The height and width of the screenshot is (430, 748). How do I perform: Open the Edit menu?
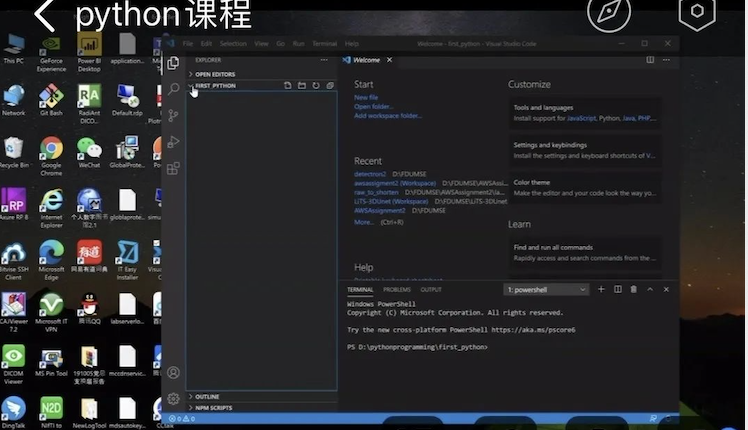coord(206,43)
